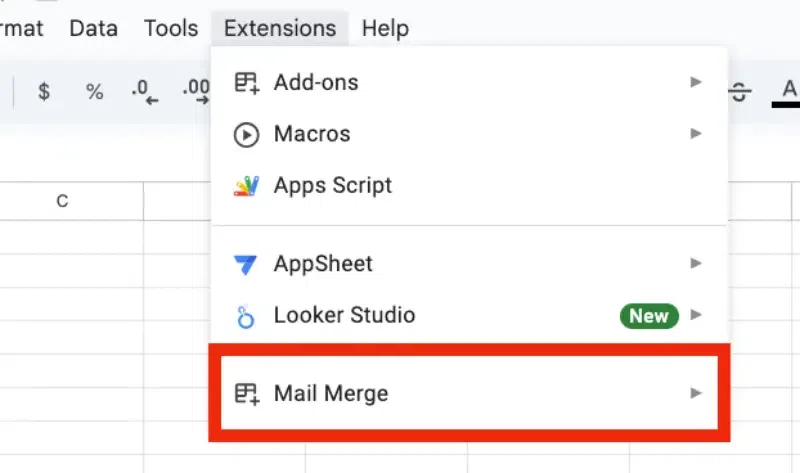
Task: Click the Add-ons icon in the Extensions menu
Action: [246, 82]
